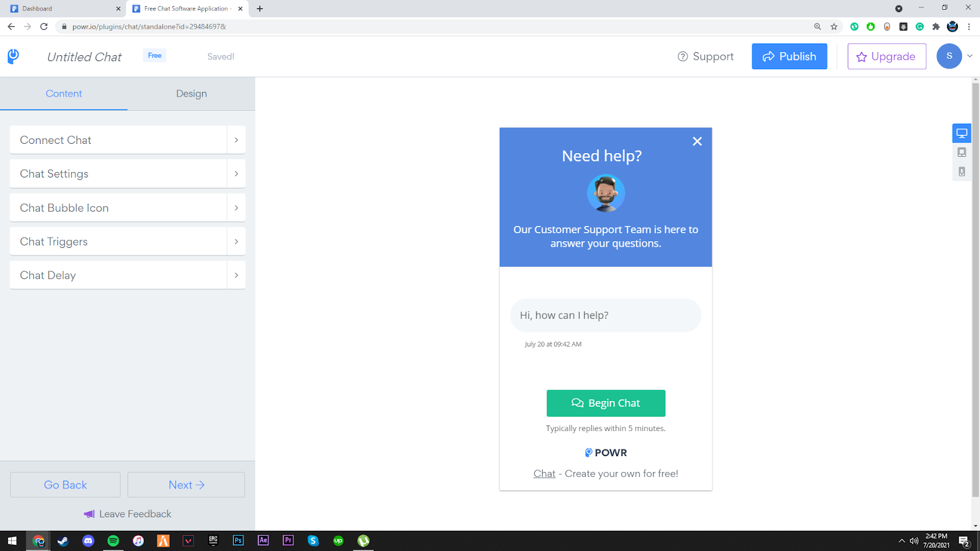Click the Upgrade button
Image resolution: width=980 pixels, height=551 pixels.
point(886,56)
